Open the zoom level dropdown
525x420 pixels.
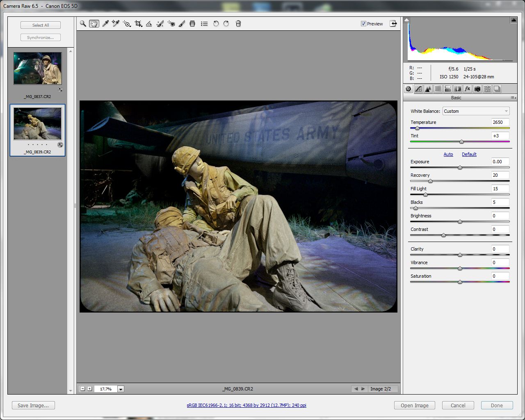coord(121,389)
